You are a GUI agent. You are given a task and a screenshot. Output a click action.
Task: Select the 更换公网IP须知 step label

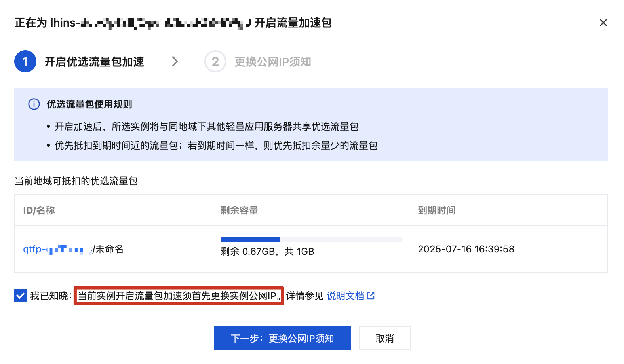[273, 62]
